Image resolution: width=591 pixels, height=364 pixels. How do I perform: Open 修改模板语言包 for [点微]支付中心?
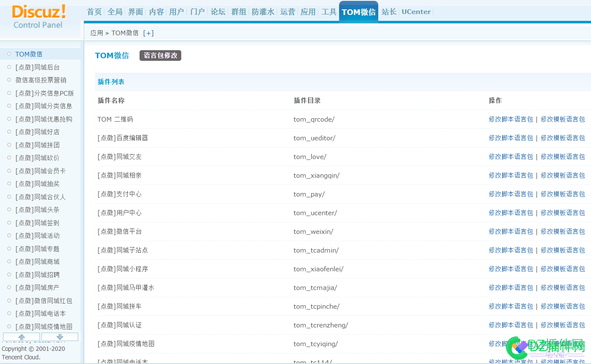click(562, 194)
